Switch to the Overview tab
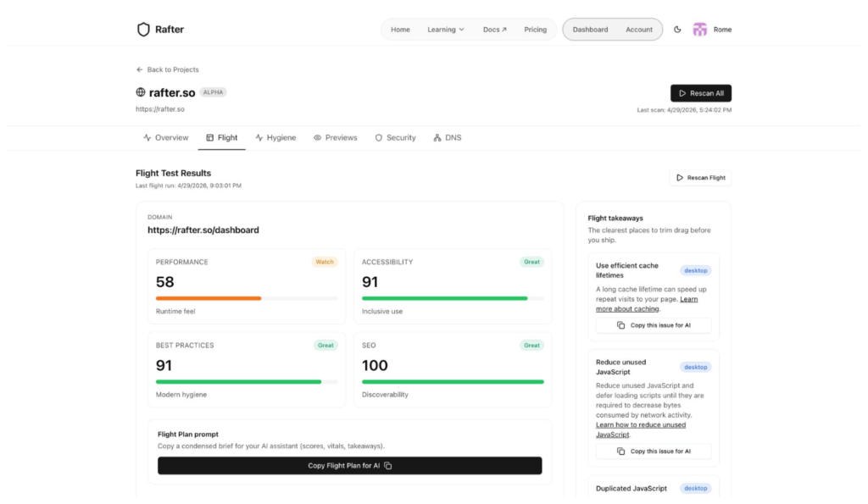 165,138
